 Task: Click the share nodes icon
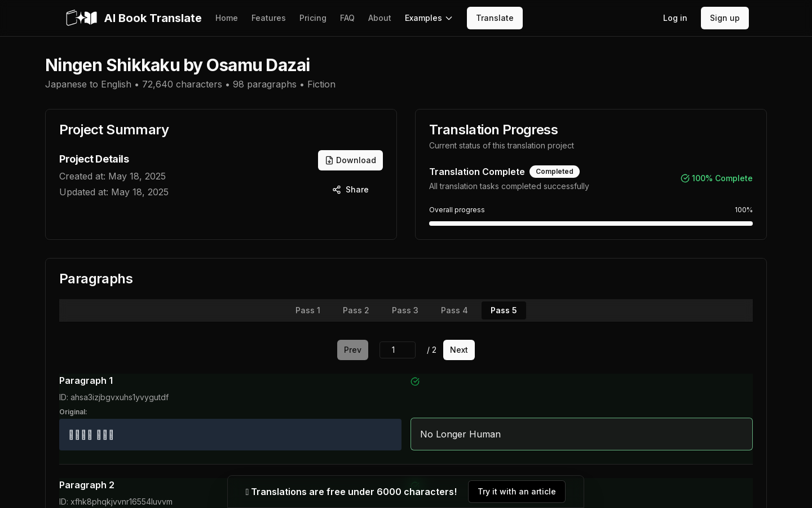(x=337, y=190)
